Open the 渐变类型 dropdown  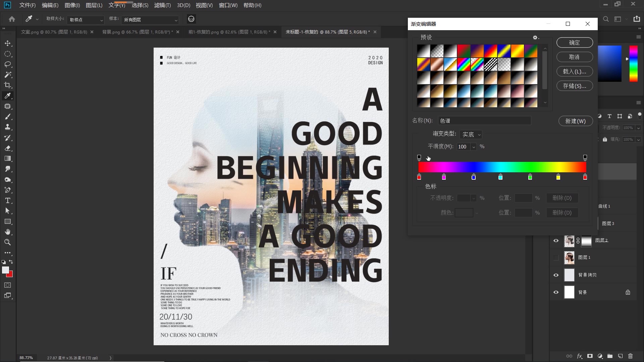471,134
